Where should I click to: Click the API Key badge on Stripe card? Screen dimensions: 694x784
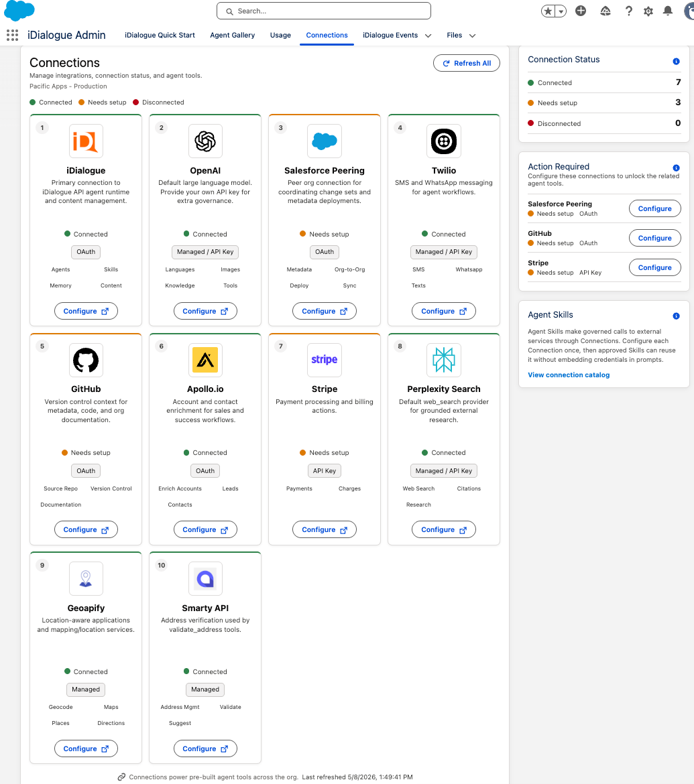pos(325,471)
